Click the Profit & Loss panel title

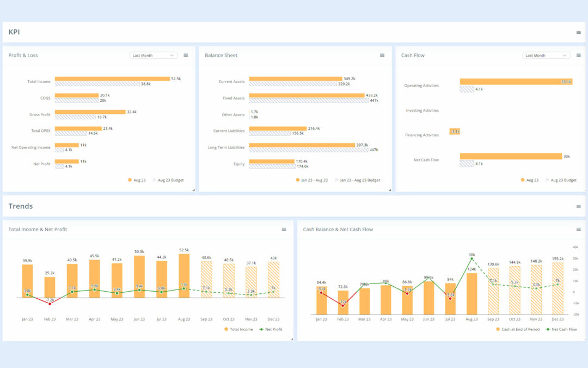tap(23, 55)
